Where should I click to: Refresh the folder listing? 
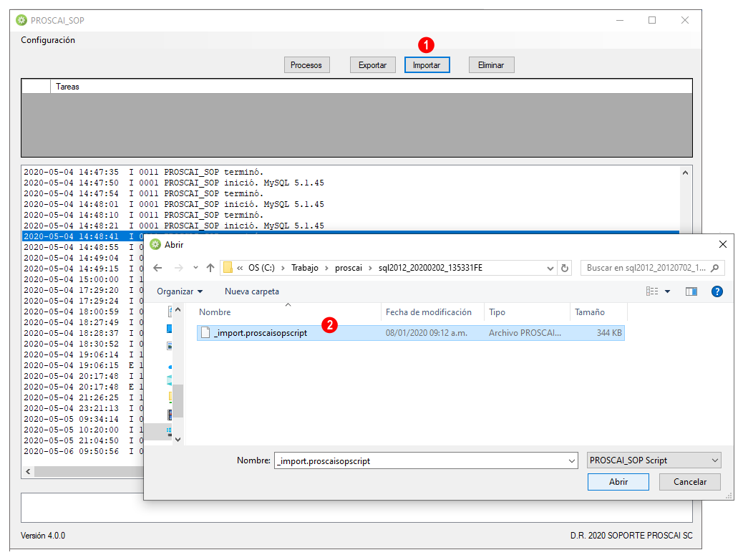(565, 269)
